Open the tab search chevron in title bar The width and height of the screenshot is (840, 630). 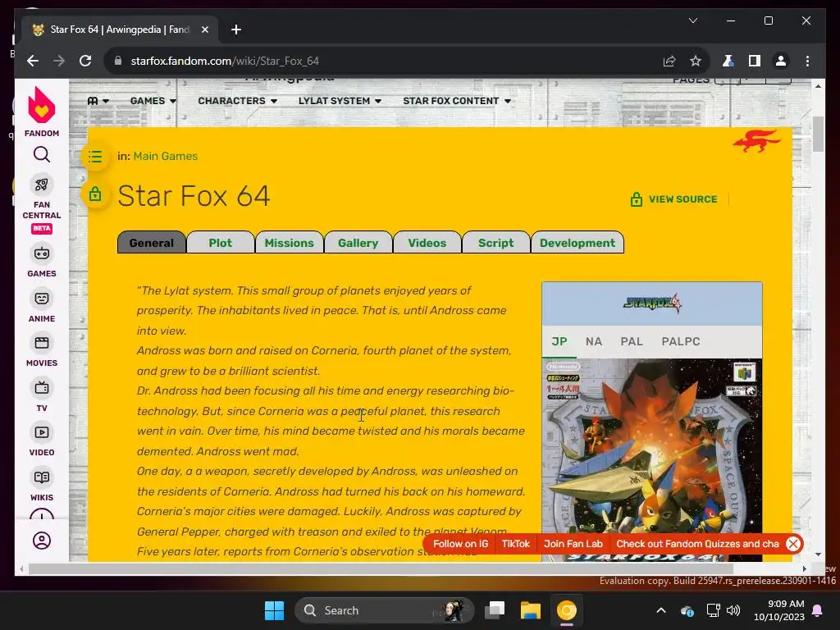tap(692, 21)
